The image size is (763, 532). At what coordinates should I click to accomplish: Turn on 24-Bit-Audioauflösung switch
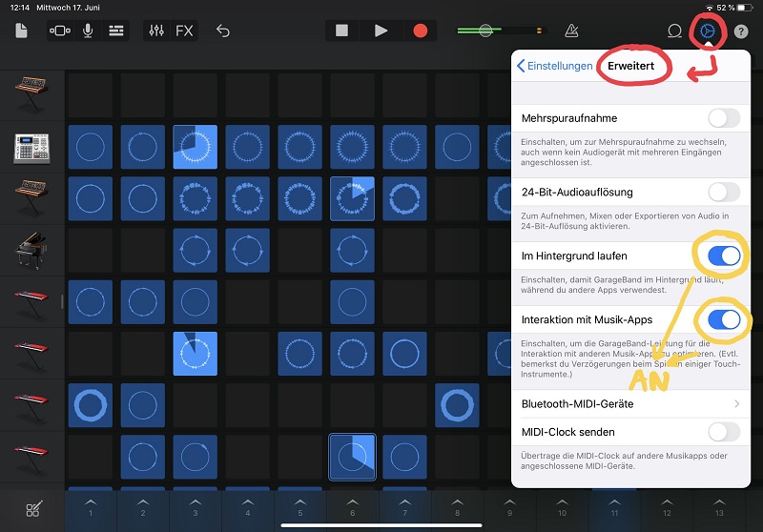[724, 192]
